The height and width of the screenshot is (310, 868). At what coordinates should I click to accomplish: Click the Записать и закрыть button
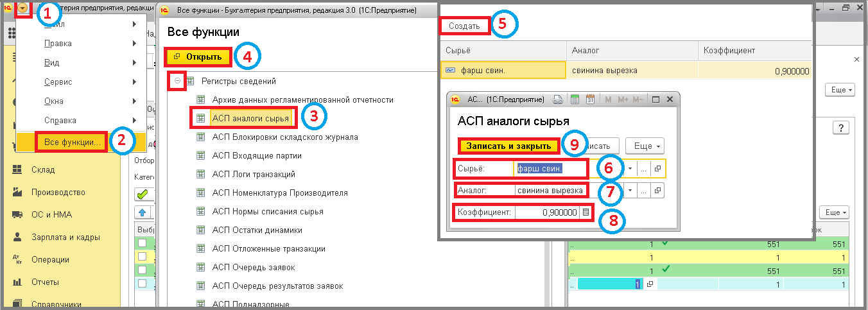click(508, 146)
